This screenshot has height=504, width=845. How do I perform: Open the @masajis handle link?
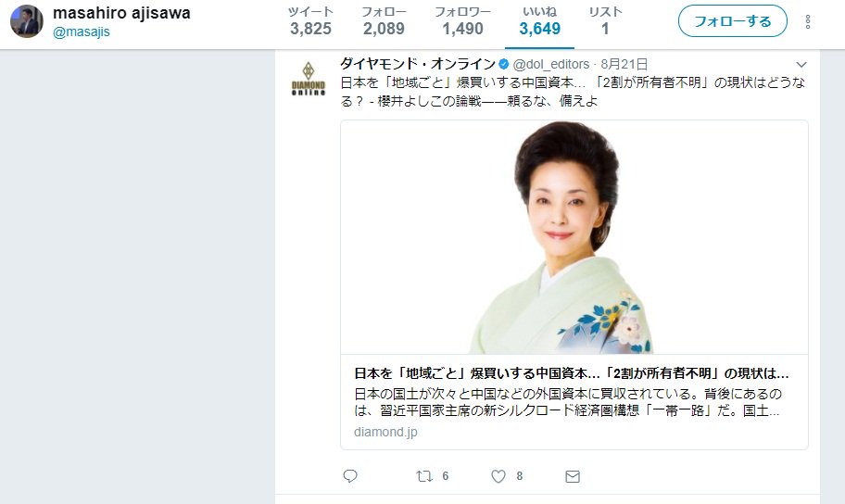point(82,31)
